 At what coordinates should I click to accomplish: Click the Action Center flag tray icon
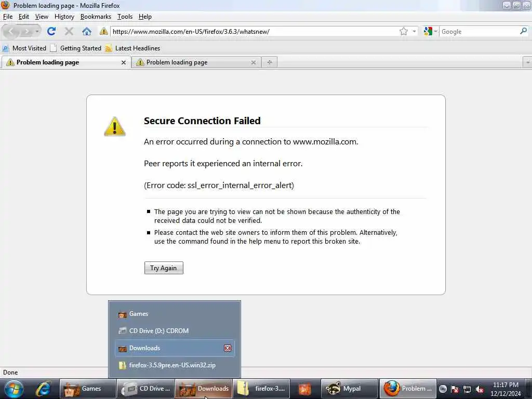point(455,389)
